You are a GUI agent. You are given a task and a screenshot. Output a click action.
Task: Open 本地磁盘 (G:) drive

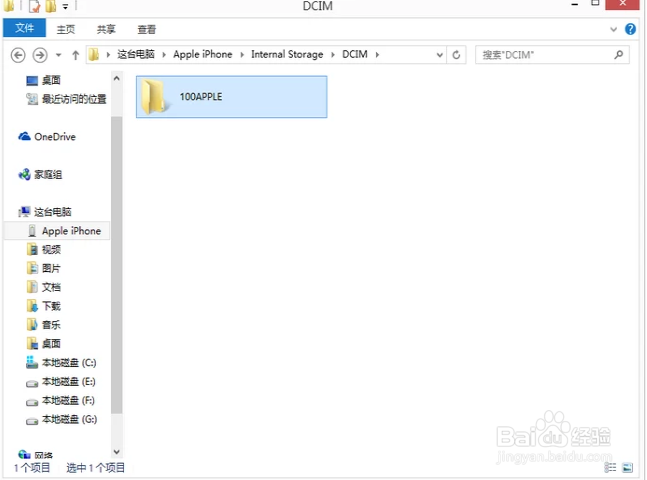point(69,419)
